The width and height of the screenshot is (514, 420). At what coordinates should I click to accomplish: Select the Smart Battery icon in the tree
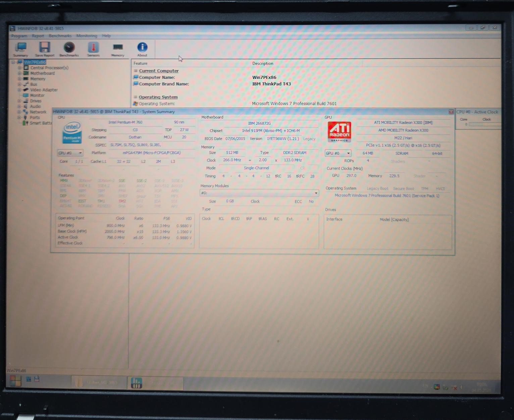25,123
